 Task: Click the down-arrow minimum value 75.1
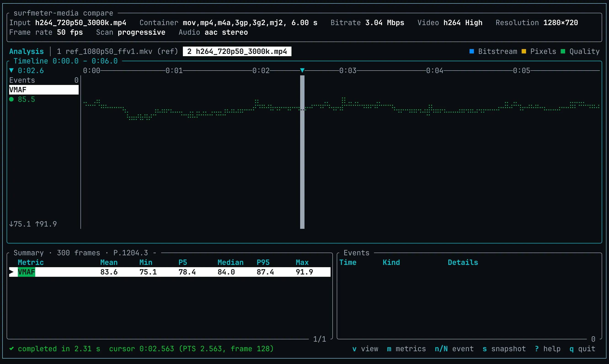tap(20, 224)
